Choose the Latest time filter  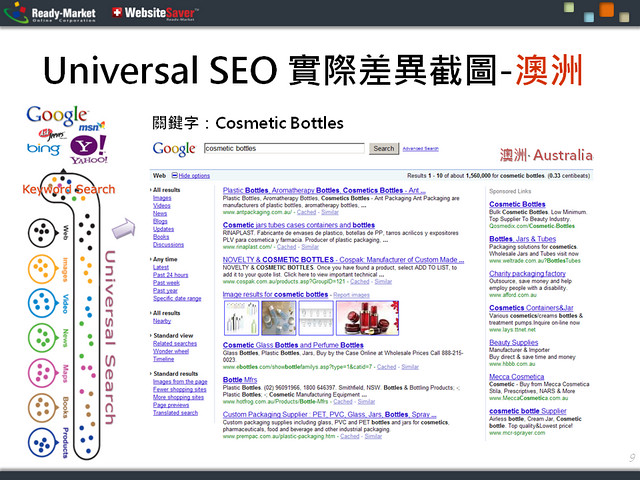(161, 267)
